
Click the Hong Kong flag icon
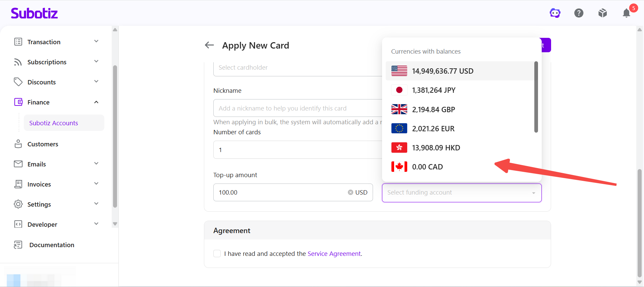click(x=399, y=147)
